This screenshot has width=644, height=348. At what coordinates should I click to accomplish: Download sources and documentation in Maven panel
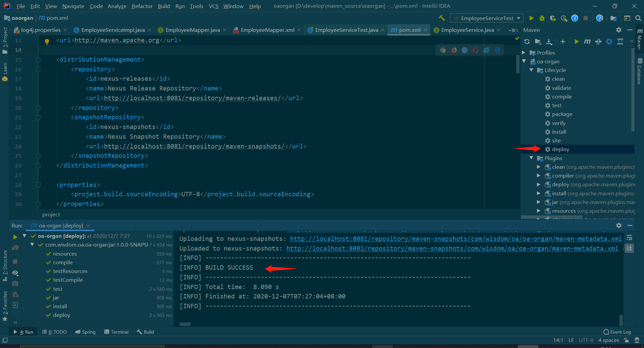click(549, 42)
